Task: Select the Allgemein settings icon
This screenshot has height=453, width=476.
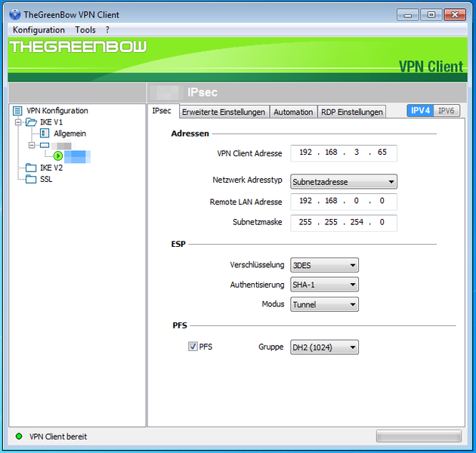Action: point(44,134)
